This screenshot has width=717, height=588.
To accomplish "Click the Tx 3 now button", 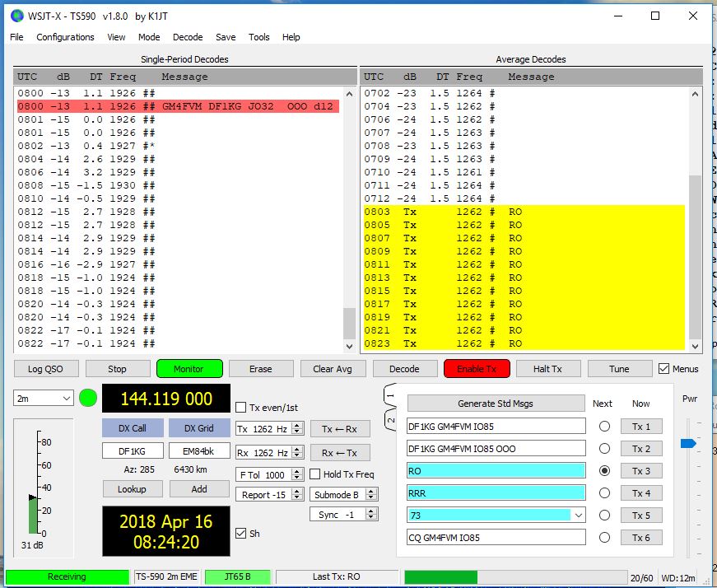I will click(641, 470).
